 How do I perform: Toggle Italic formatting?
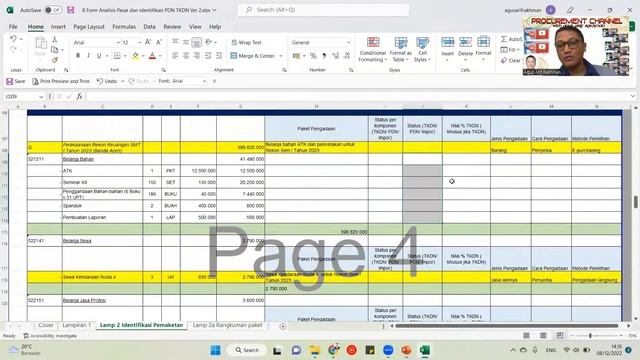[x=88, y=56]
